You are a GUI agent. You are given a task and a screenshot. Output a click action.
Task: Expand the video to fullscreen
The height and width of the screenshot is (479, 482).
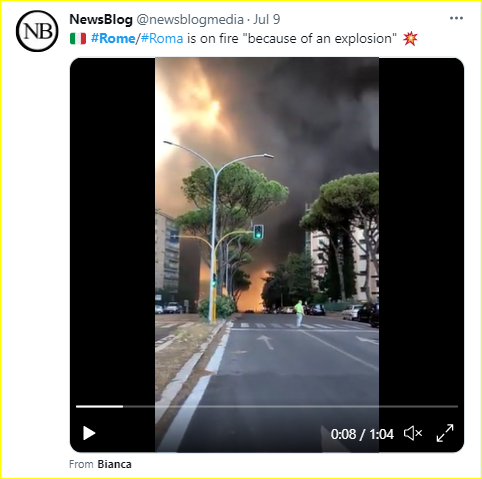coord(445,433)
